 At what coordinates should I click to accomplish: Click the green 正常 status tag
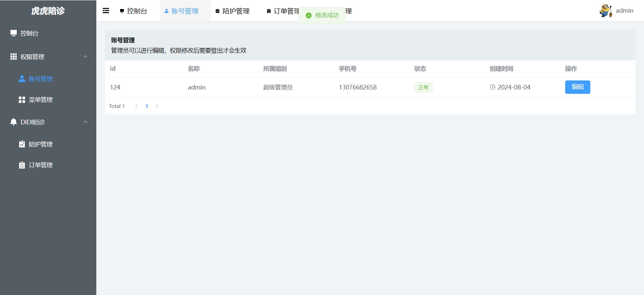[423, 87]
